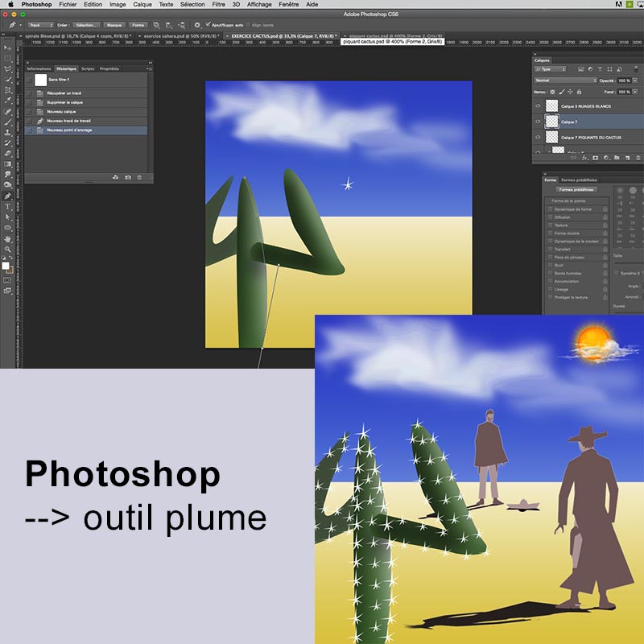
Task: Select the Zoom tool
Action: 7,250
